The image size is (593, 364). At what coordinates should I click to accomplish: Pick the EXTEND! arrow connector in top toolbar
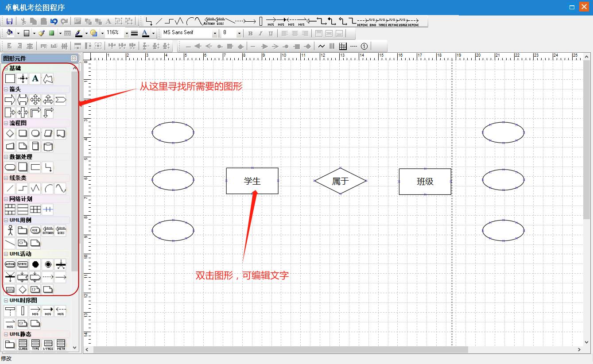[x=209, y=21]
